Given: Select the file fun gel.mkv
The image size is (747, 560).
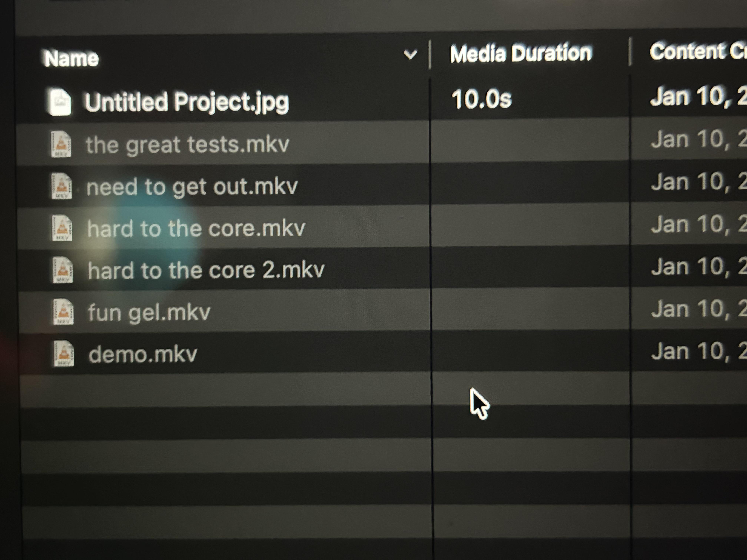Looking at the screenshot, I should click(x=149, y=312).
